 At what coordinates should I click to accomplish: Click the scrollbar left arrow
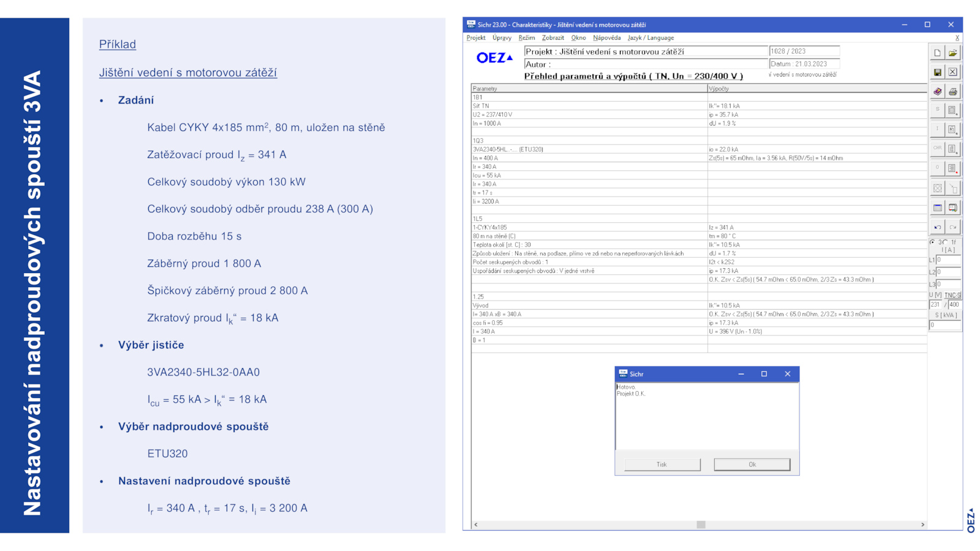(x=476, y=525)
